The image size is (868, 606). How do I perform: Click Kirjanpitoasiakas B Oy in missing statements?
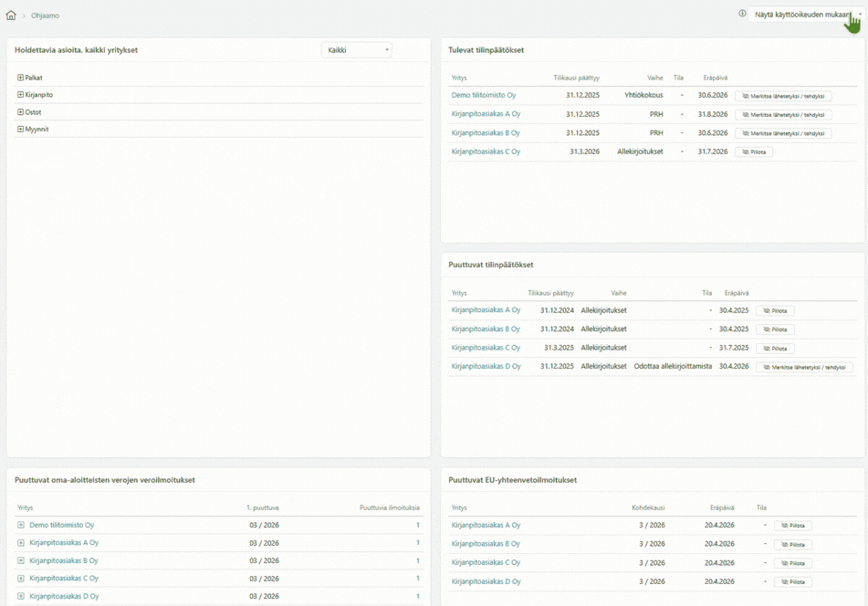(486, 329)
